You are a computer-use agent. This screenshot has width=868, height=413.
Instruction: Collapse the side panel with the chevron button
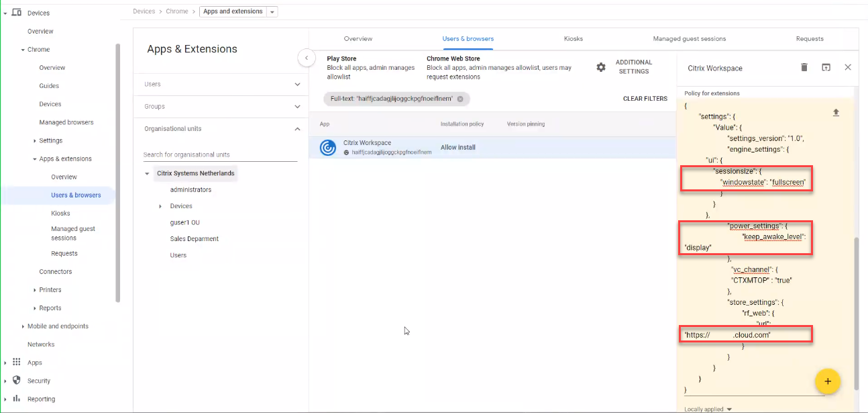(307, 58)
